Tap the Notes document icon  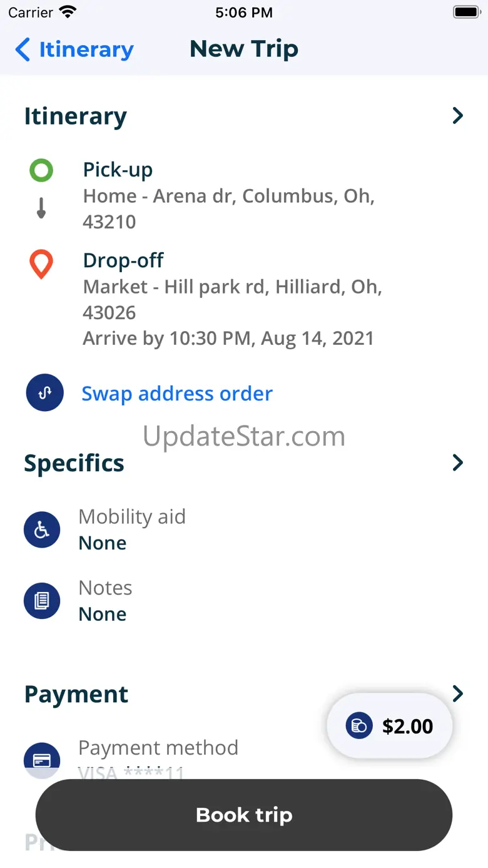[42, 601]
